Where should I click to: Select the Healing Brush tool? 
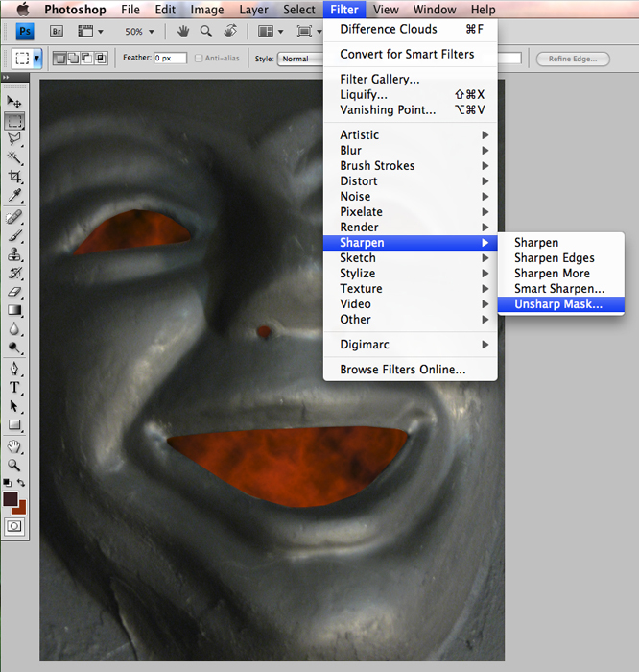(x=14, y=217)
